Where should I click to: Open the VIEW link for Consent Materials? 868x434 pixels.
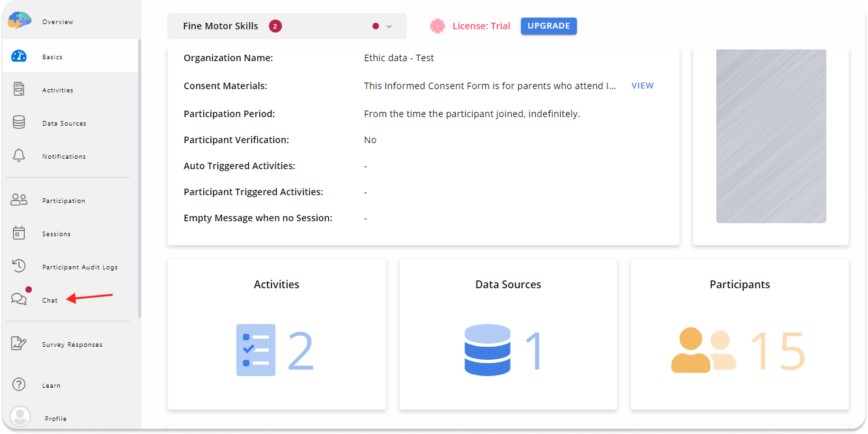point(642,85)
